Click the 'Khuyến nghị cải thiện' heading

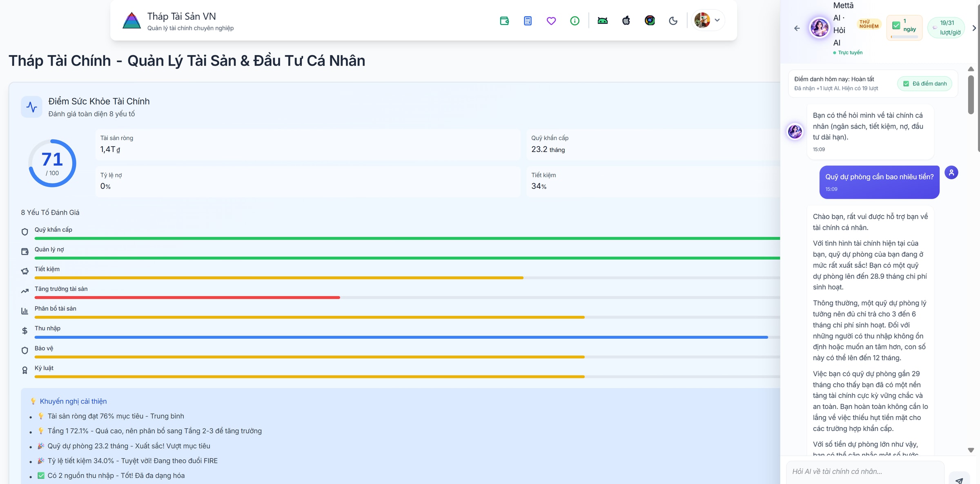pos(73,401)
